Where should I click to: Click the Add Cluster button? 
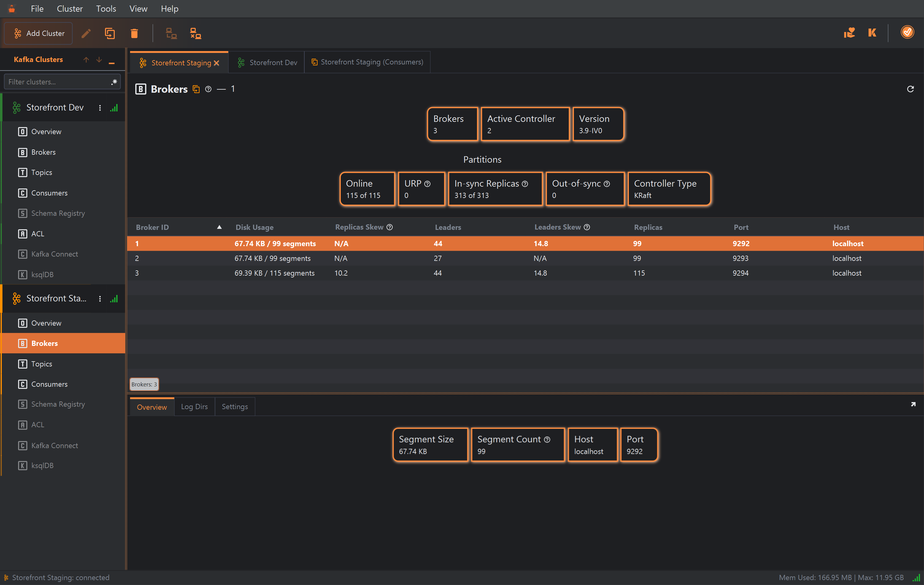click(38, 33)
